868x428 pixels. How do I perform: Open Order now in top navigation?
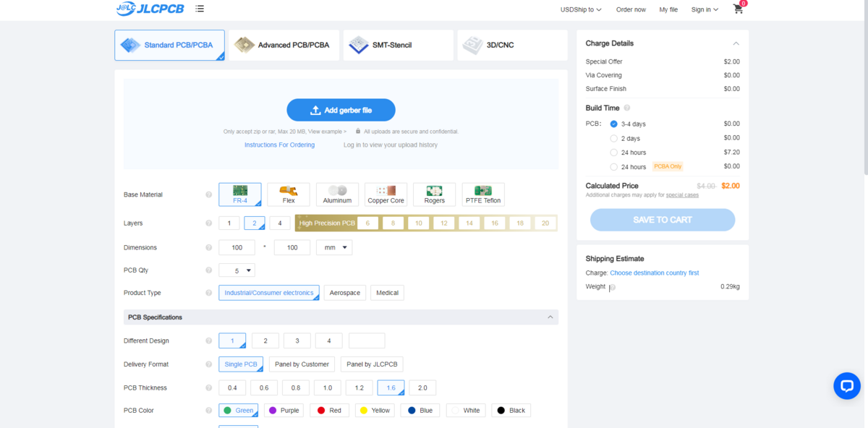pos(631,9)
